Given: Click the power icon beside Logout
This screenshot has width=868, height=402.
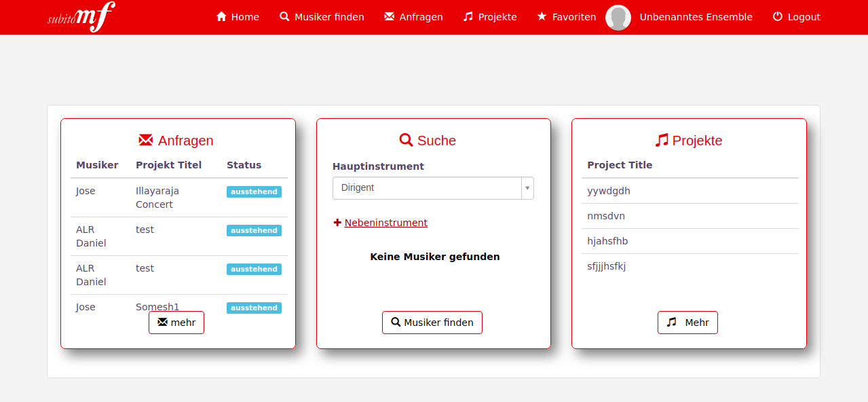Looking at the screenshot, I should click(x=778, y=16).
